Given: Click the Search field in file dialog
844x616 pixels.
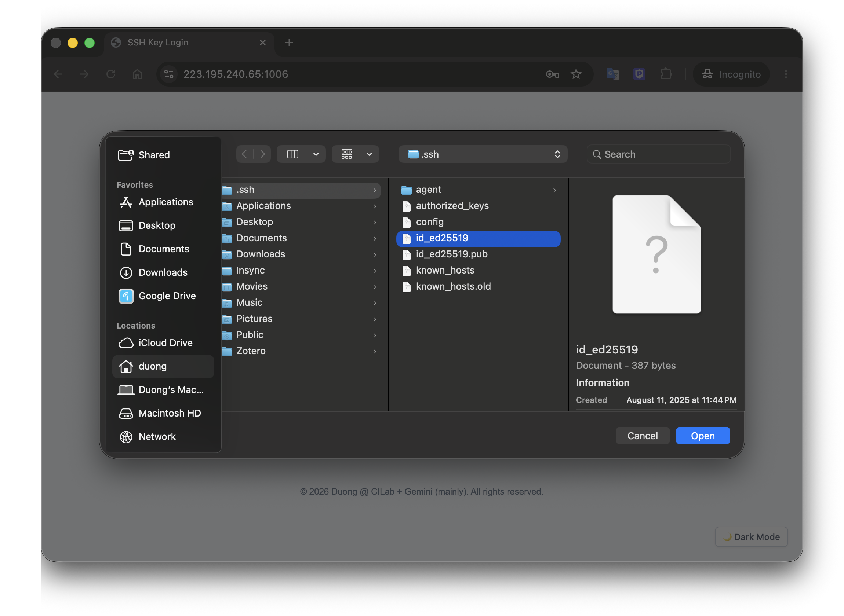Looking at the screenshot, I should tap(659, 154).
